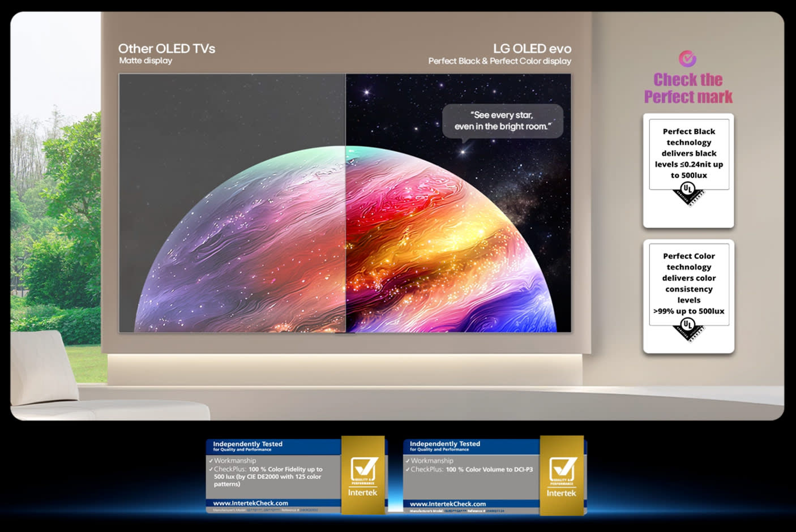Click the pink check mark icon above 'Check the Perfect mark'

click(687, 58)
